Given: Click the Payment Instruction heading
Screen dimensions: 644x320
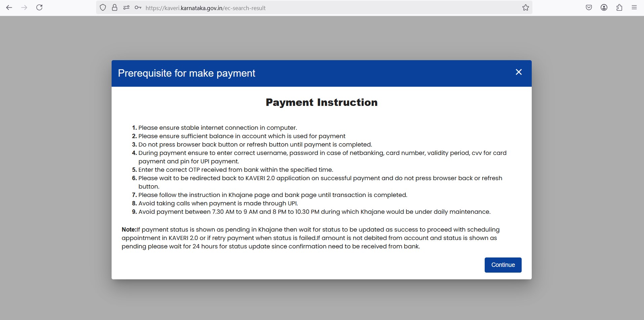Looking at the screenshot, I should [322, 102].
